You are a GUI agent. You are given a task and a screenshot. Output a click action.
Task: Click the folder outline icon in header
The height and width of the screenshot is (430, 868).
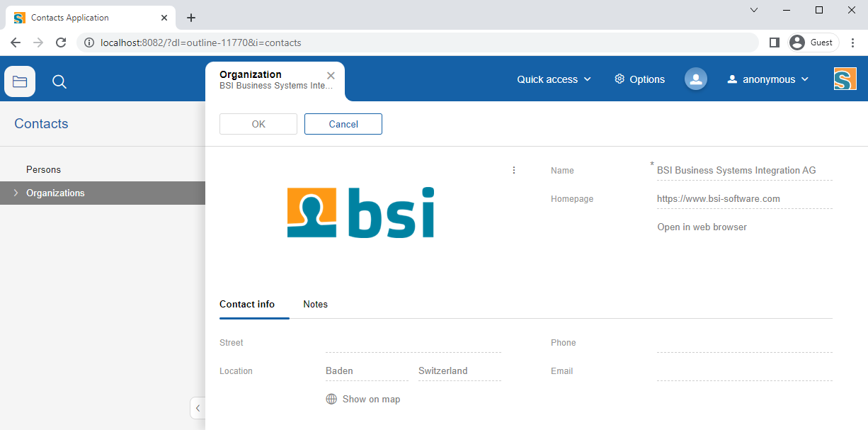pyautogui.click(x=20, y=81)
